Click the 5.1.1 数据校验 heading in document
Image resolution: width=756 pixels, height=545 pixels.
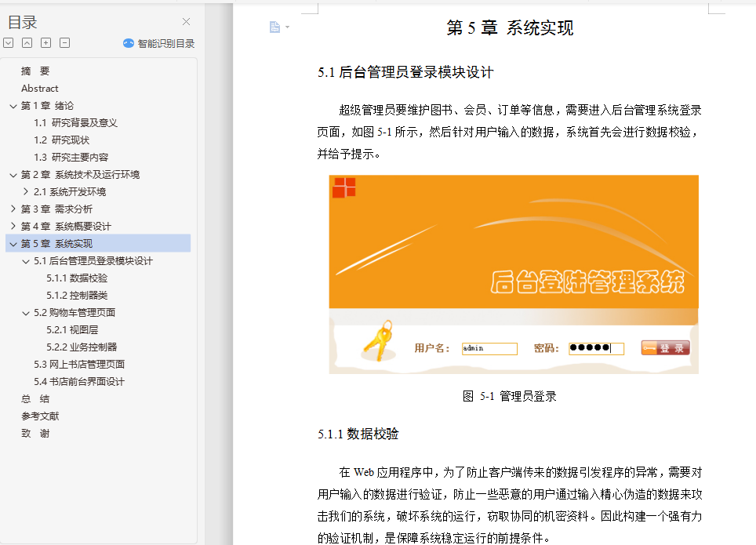click(x=358, y=434)
